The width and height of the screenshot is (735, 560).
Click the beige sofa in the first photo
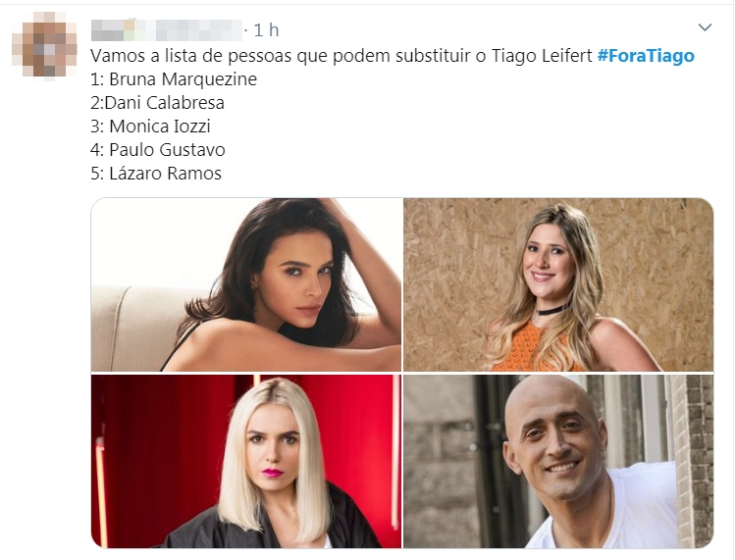[x=136, y=328]
